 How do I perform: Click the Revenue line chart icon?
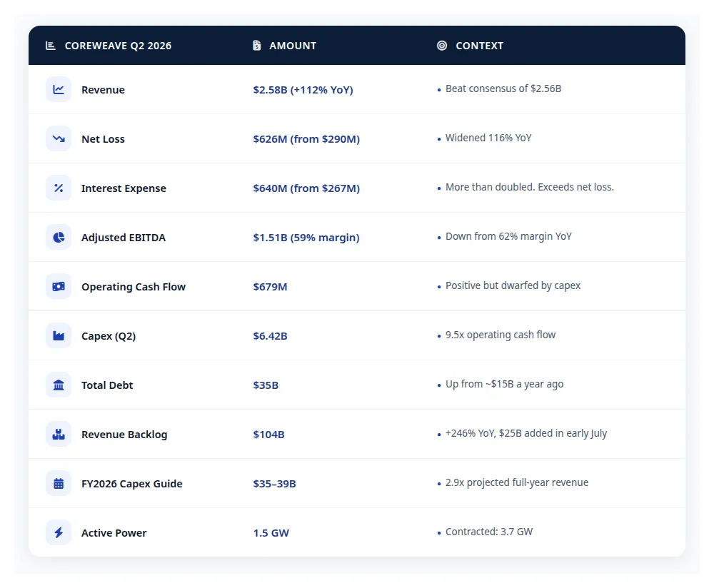coord(59,90)
